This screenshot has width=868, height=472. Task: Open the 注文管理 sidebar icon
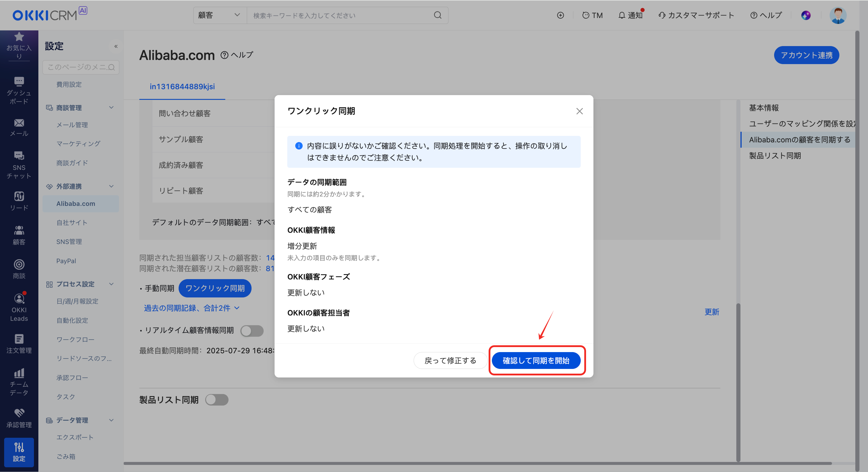coord(19,339)
